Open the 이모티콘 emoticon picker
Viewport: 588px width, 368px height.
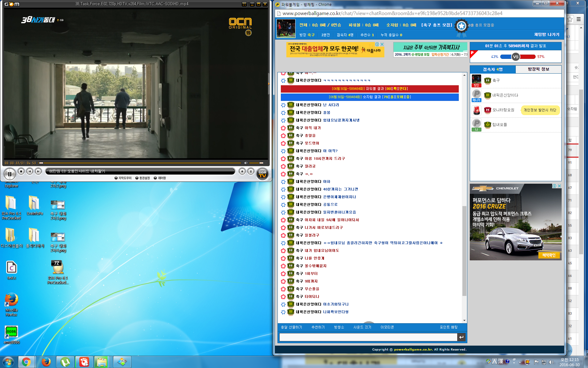pos(387,327)
